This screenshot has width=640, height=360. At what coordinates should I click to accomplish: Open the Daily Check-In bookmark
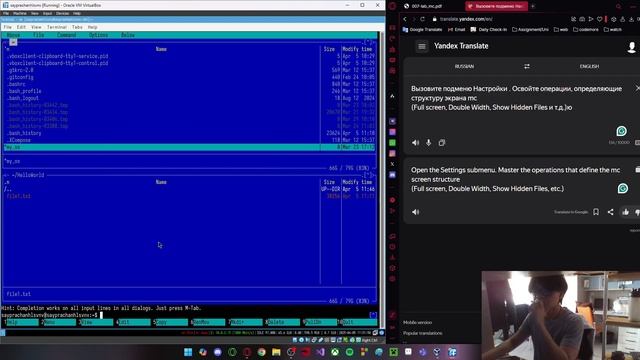pyautogui.click(x=489, y=29)
